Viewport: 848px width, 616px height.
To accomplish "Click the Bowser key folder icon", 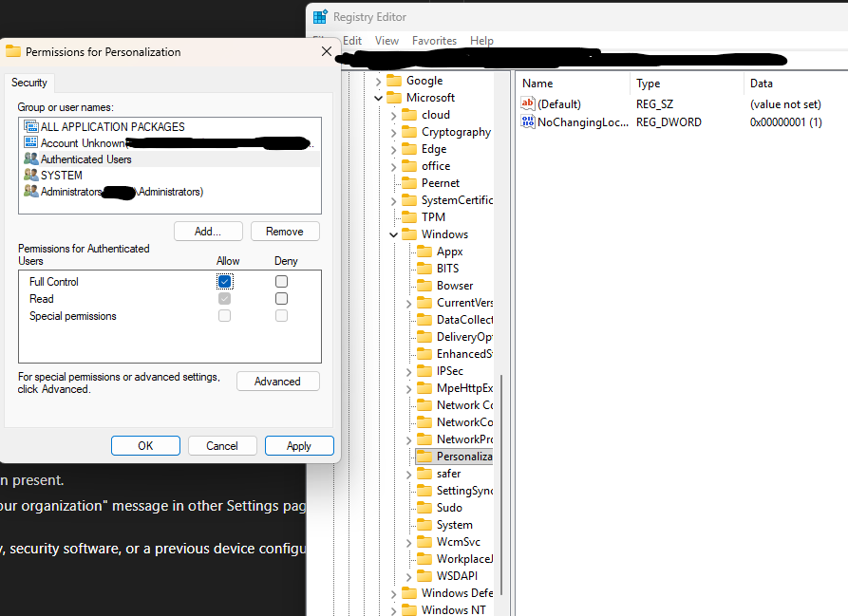I will click(424, 286).
